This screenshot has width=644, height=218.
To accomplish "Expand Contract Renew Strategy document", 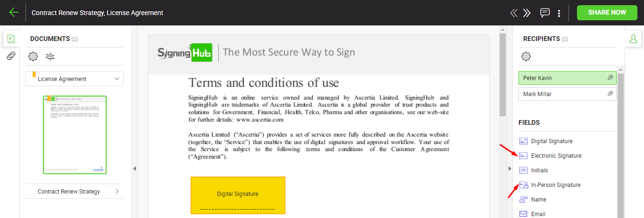I will tap(117, 191).
